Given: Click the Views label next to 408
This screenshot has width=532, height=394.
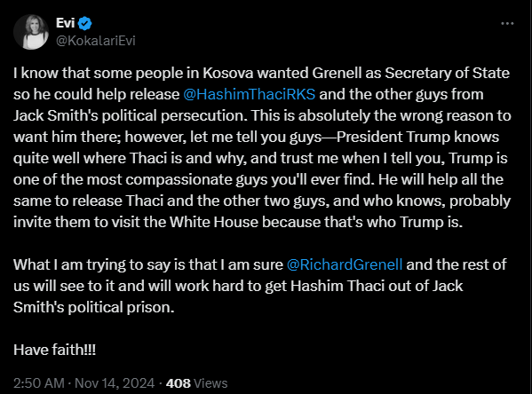Looking at the screenshot, I should pos(210,383).
